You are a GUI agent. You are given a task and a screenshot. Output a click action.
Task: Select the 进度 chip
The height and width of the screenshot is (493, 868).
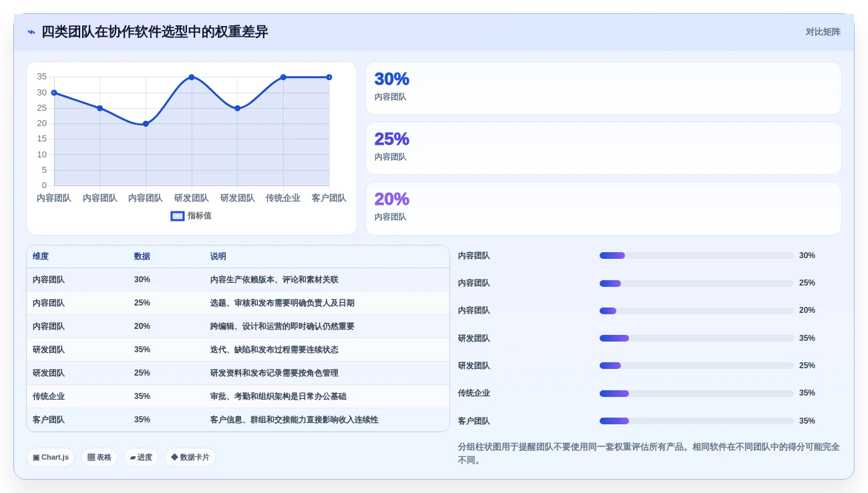[141, 458]
